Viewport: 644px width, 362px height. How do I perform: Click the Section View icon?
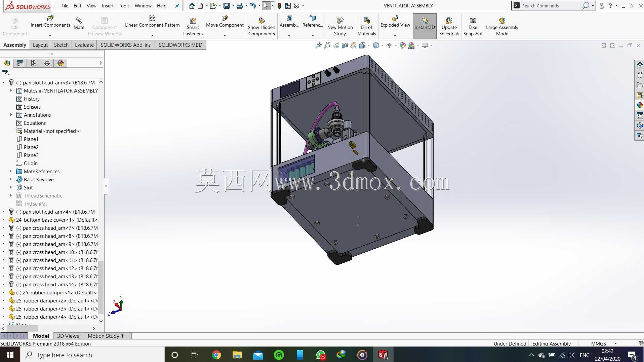click(345, 45)
